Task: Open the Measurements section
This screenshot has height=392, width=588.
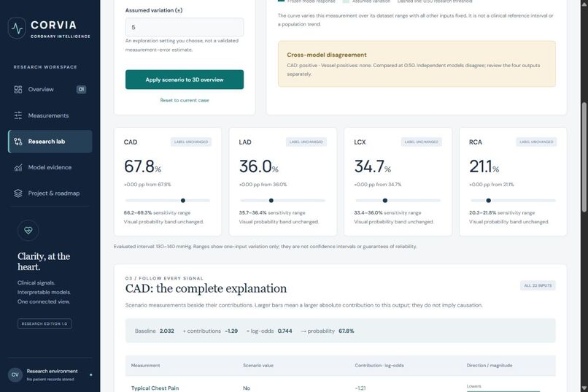Action: pos(50,115)
